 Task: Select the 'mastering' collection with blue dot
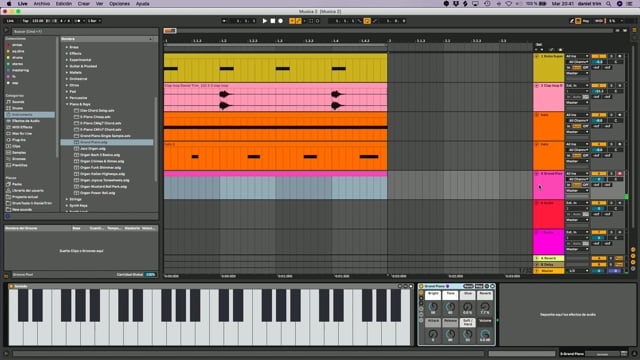tap(20, 70)
